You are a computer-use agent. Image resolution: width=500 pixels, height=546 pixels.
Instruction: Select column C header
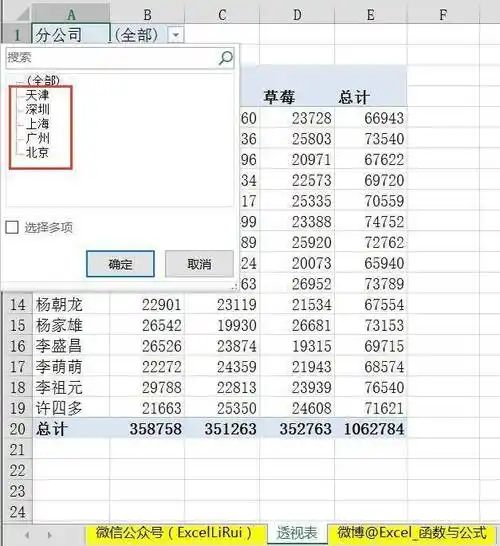pyautogui.click(x=222, y=15)
